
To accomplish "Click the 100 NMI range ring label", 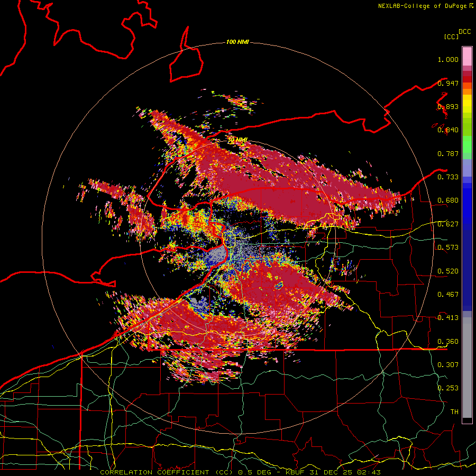I will [237, 42].
